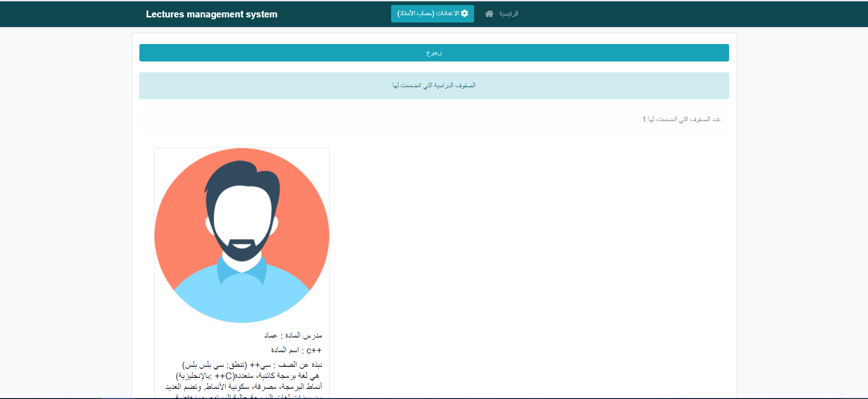This screenshot has height=399, width=868.
Task: Select the c++ subject name value
Action: (x=314, y=350)
